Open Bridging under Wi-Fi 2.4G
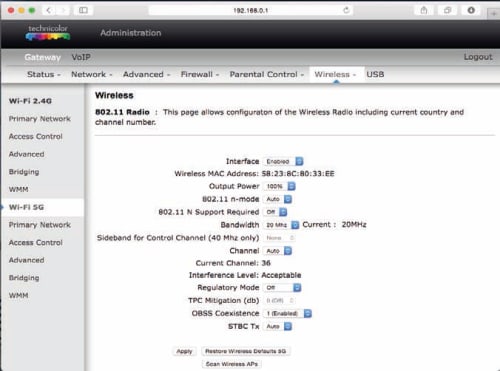 (x=24, y=172)
